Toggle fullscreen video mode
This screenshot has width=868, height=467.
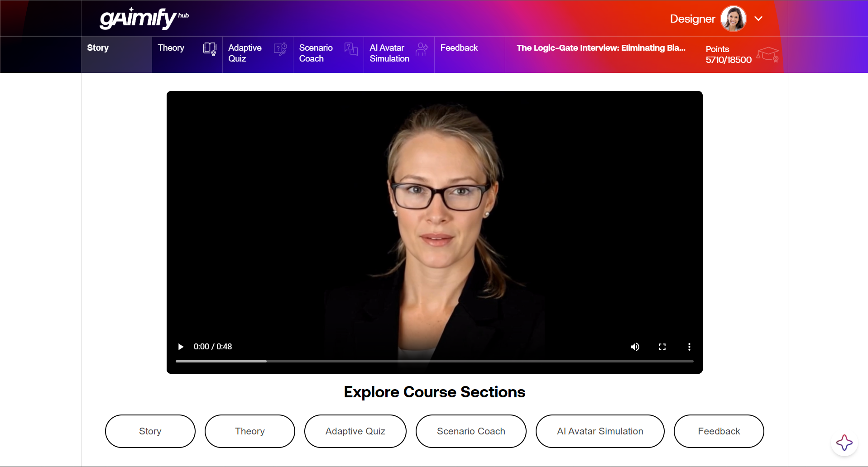click(x=662, y=347)
